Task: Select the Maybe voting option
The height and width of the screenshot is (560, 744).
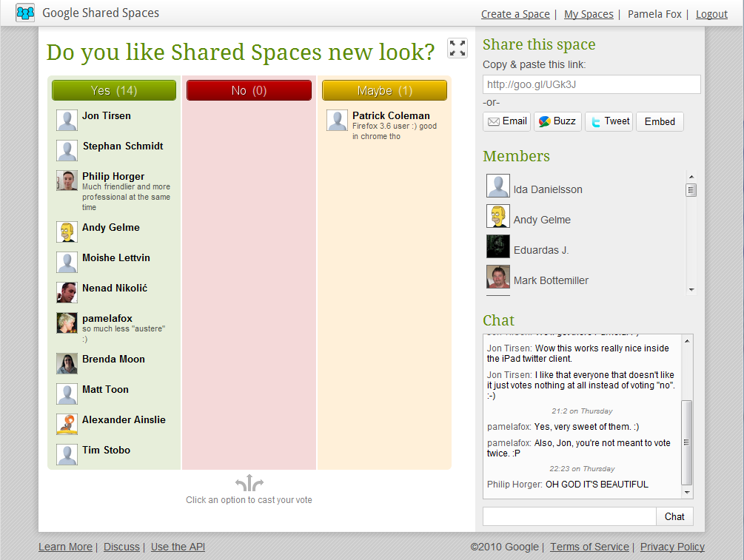Action: point(384,90)
